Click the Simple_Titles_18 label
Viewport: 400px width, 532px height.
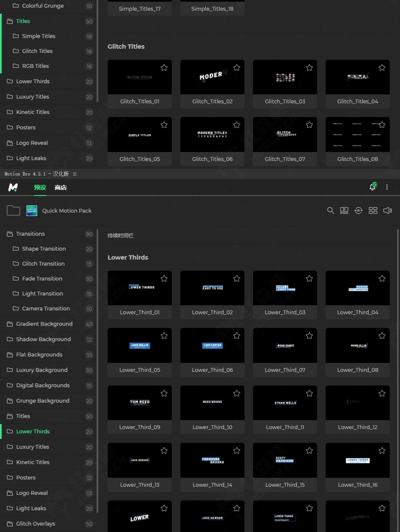pyautogui.click(x=212, y=9)
